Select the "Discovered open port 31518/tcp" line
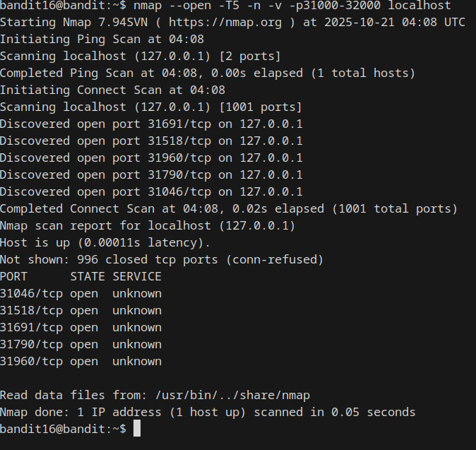Viewport: 476px width, 450px height. pyautogui.click(x=151, y=141)
